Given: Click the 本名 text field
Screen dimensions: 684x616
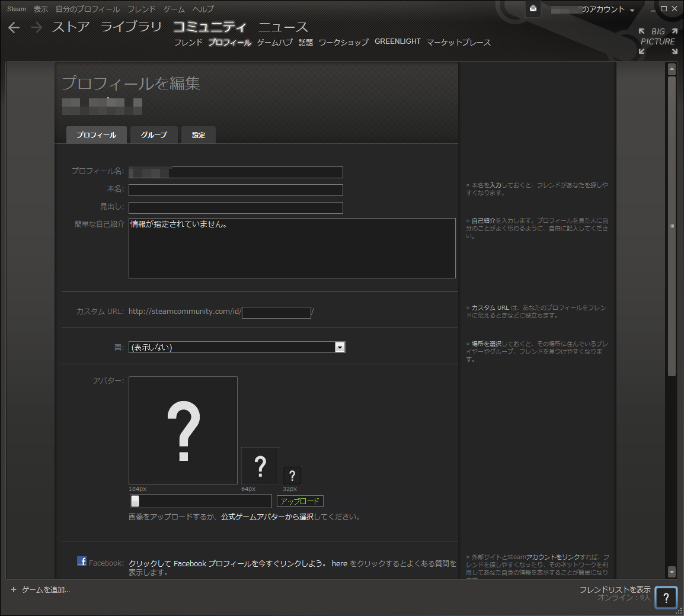Looking at the screenshot, I should coord(235,190).
